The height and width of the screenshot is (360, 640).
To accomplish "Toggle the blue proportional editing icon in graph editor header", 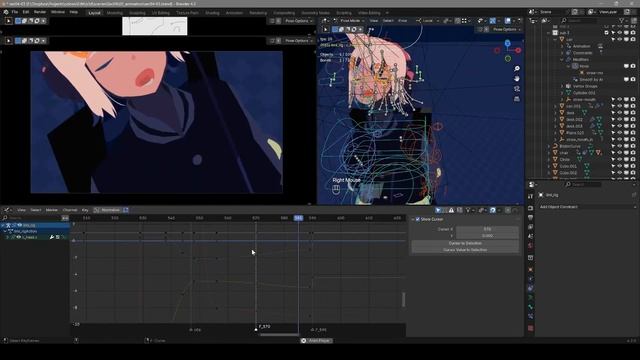I will tap(493, 210).
